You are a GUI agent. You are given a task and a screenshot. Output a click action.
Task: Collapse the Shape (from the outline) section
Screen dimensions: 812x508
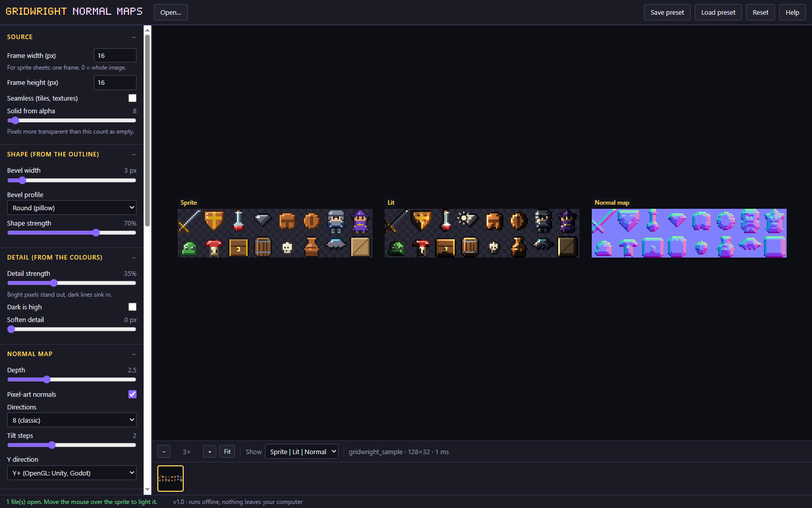pyautogui.click(x=134, y=154)
